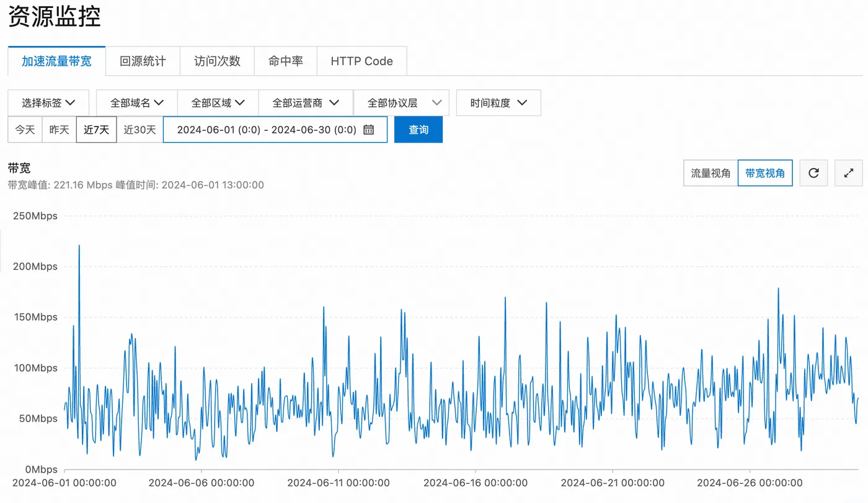Open the 访问次数 tab
Viewport: 868px width, 503px height.
tap(217, 61)
